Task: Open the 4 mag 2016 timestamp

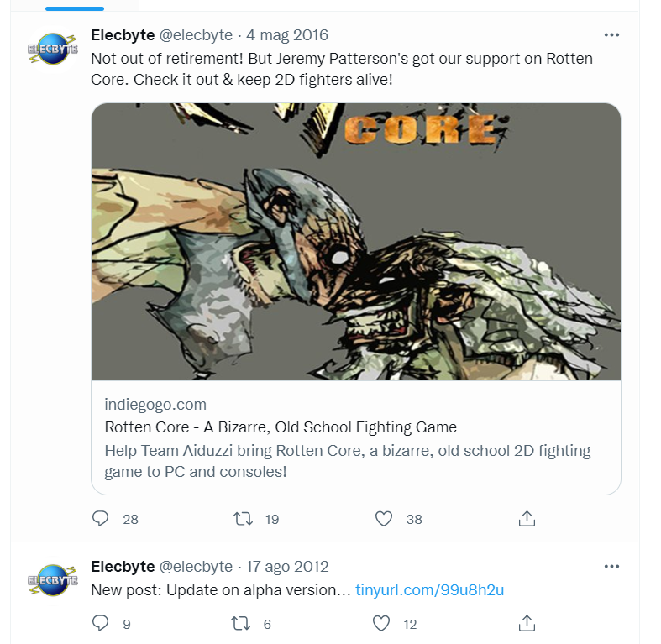Action: [287, 35]
